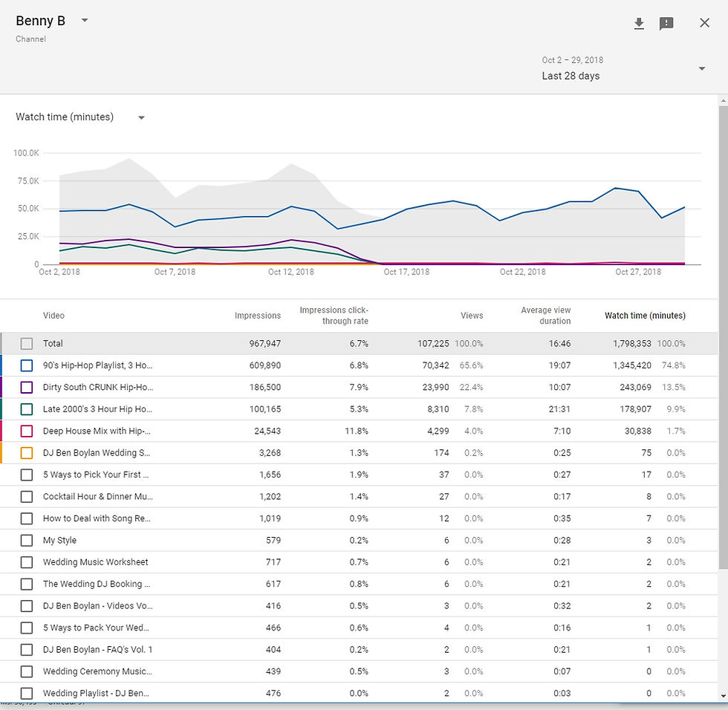Open the send feedback icon
Viewport: 728px width, 710px height.
point(666,24)
